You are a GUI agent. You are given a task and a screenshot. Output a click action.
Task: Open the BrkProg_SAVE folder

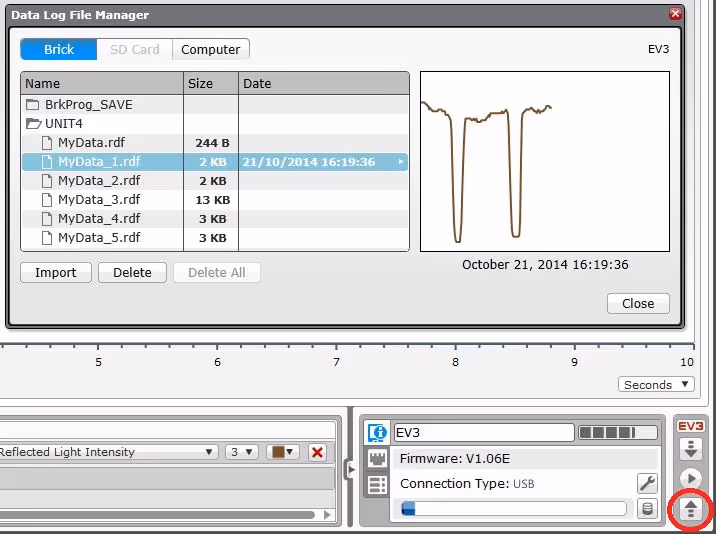coord(89,105)
